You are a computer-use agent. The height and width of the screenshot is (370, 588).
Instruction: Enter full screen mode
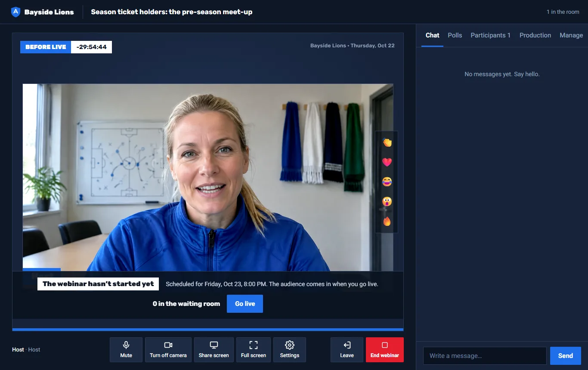(254, 350)
